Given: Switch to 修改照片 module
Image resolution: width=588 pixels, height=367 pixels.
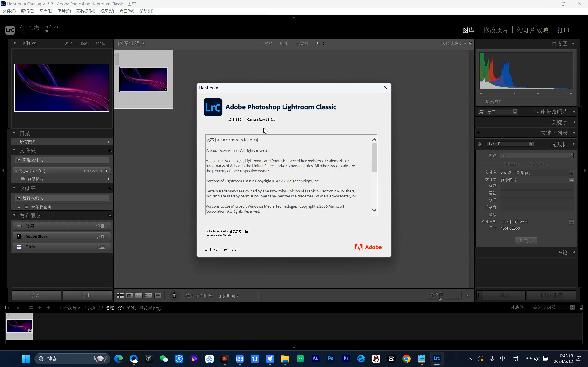Looking at the screenshot, I should [x=495, y=30].
